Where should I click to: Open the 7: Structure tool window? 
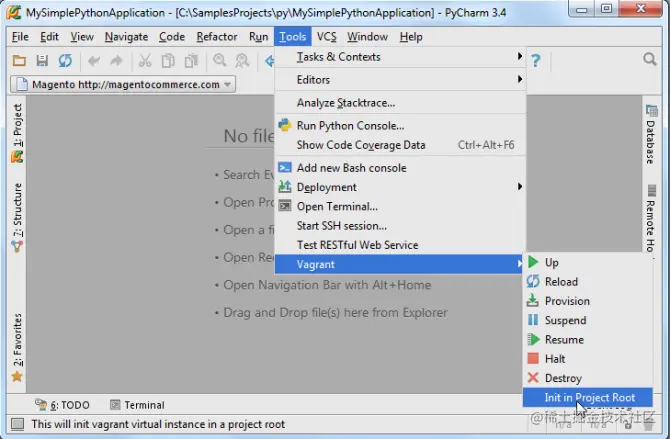pyautogui.click(x=17, y=217)
